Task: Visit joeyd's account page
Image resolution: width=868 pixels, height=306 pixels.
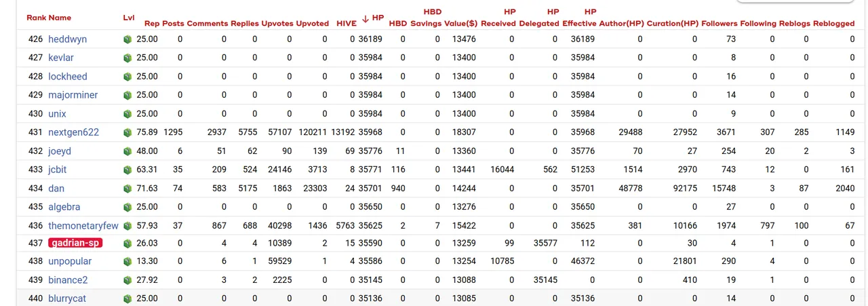Action: [60, 151]
